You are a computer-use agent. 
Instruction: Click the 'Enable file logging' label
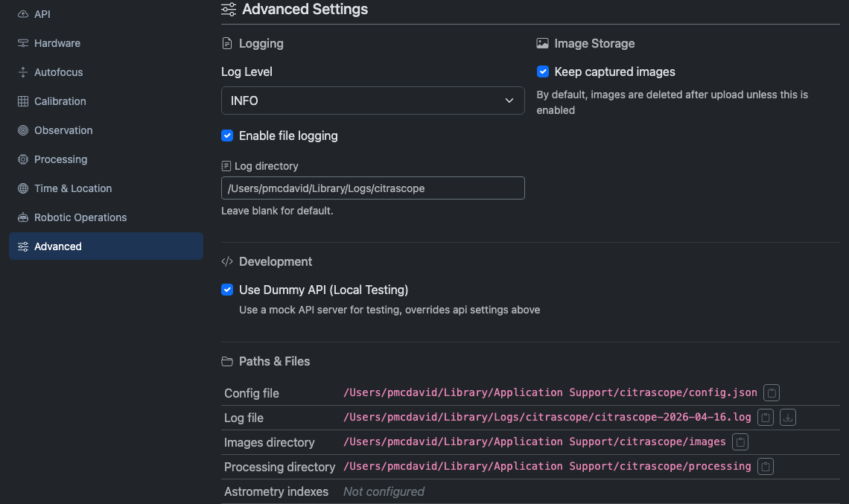point(288,136)
